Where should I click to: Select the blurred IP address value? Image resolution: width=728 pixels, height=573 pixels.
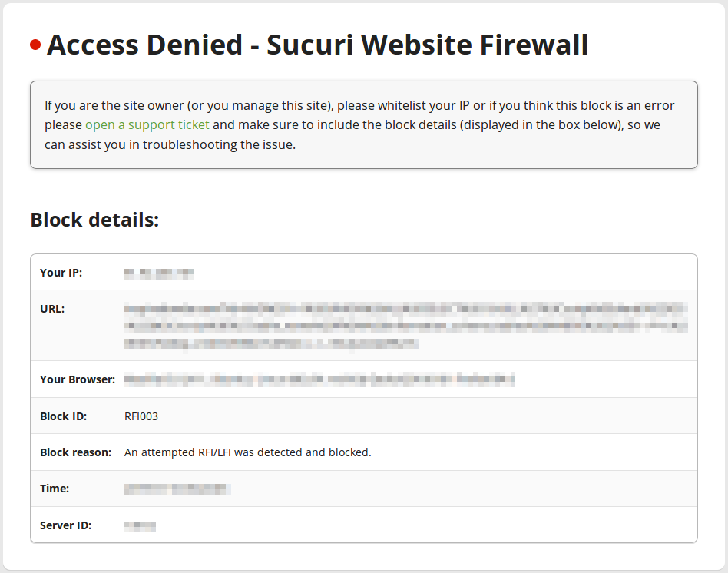pos(158,273)
